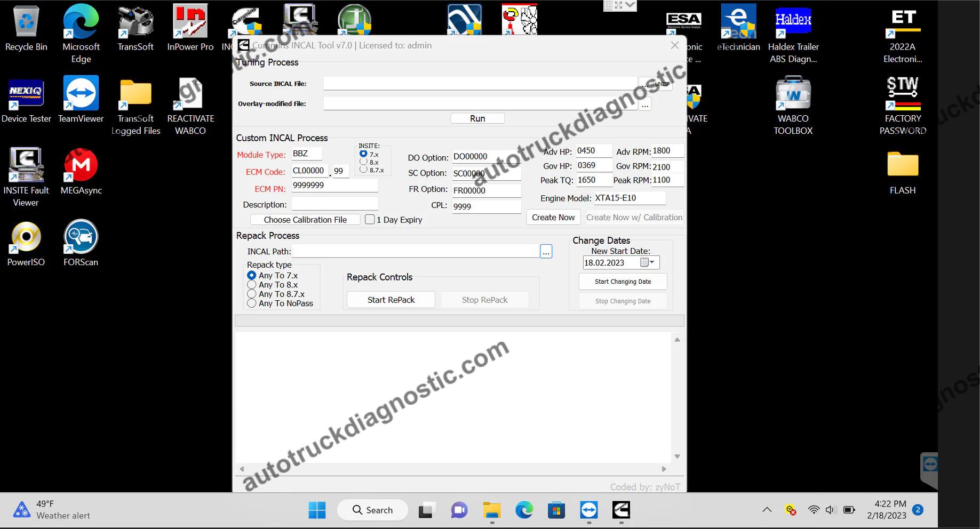The height and width of the screenshot is (529, 980).
Task: Enable the 1 Day Expiry checkbox
Action: 370,219
